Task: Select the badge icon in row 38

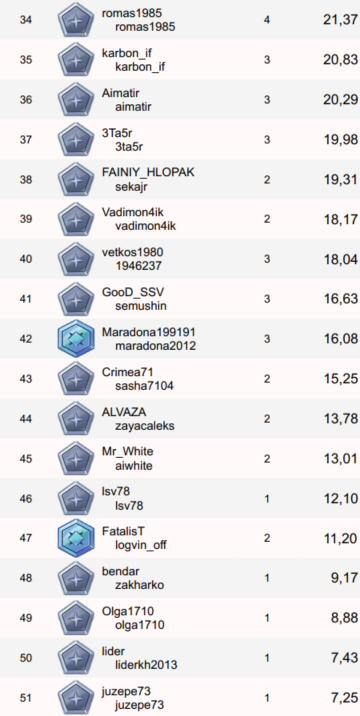Action: point(76,179)
